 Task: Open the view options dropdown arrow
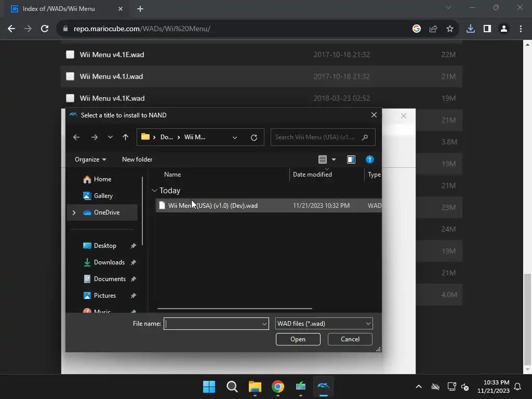tap(334, 159)
